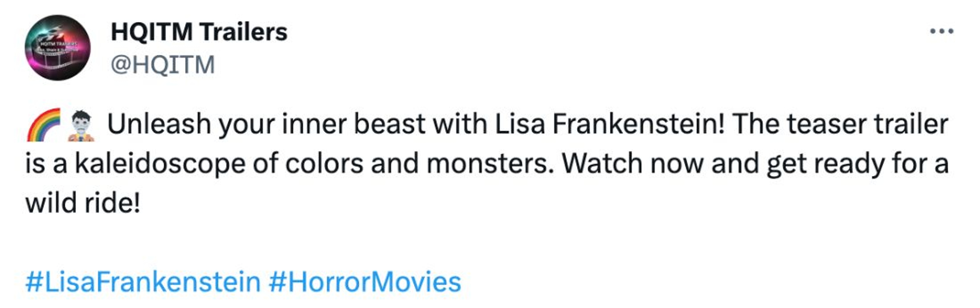
Task: Click the HQITM Trailers display name
Action: [x=199, y=32]
